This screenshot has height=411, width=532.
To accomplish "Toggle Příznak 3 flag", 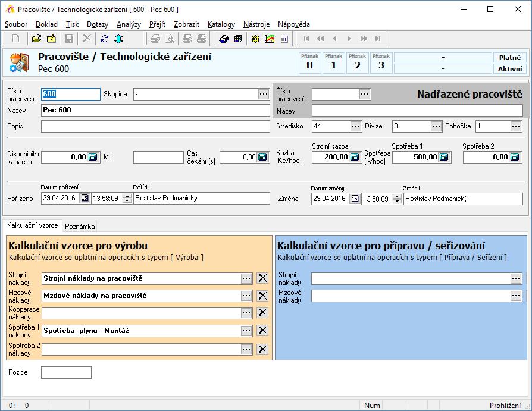I will pyautogui.click(x=381, y=62).
